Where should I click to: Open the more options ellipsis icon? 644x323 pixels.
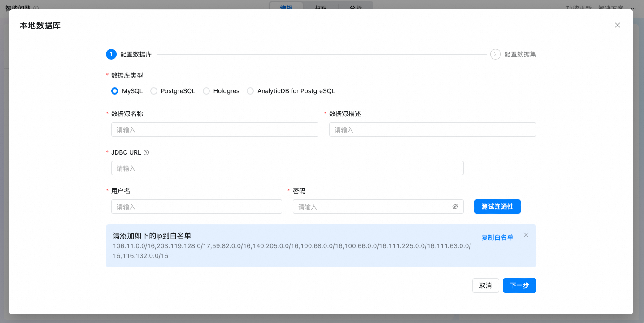coord(633,8)
